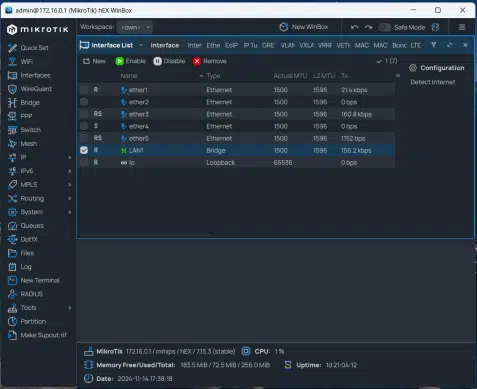This screenshot has height=389, width=477.
Task: Open New WinBox window
Action: (x=304, y=27)
